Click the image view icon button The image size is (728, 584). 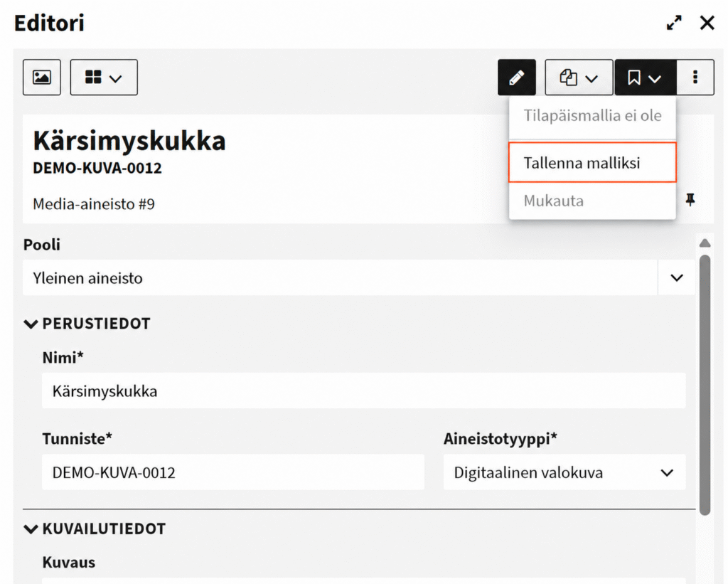pyautogui.click(x=42, y=77)
